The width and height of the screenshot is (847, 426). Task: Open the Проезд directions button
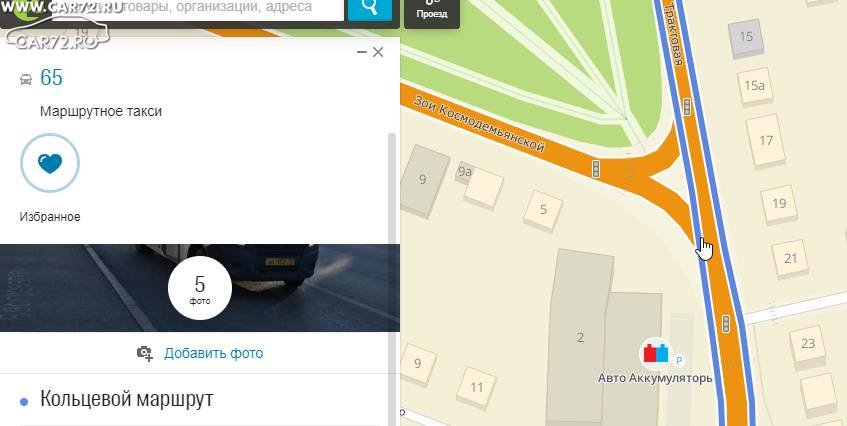point(432,11)
